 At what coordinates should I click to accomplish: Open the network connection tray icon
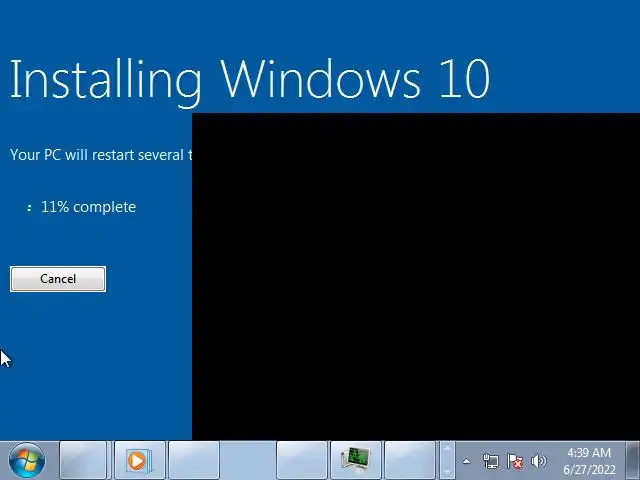click(490, 462)
